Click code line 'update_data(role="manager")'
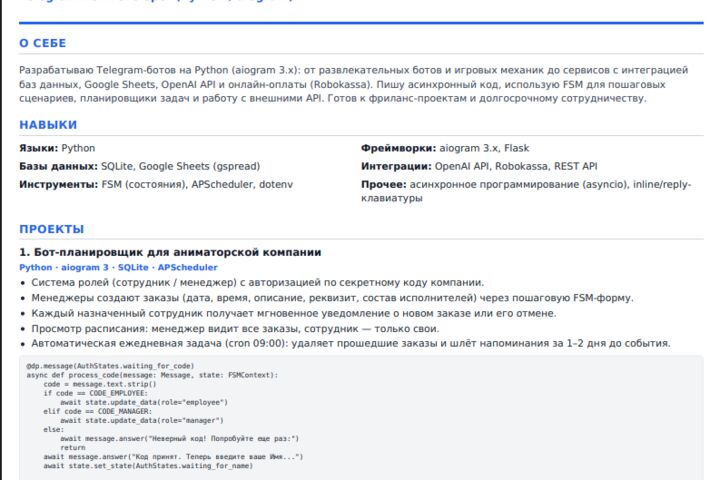 click(142, 420)
